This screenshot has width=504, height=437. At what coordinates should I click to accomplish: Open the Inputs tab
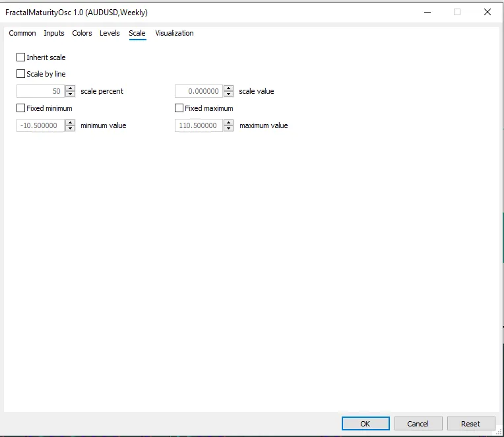[54, 33]
